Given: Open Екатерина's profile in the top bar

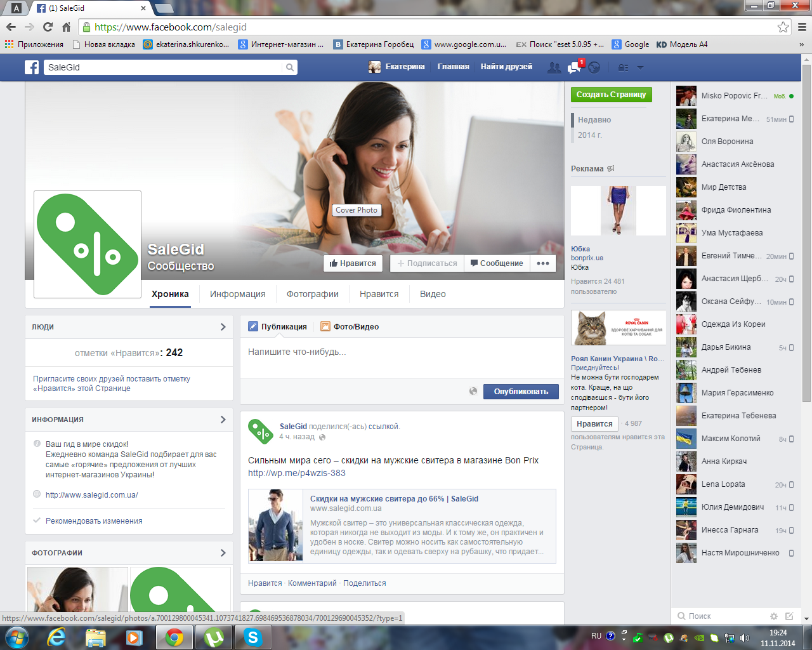Looking at the screenshot, I should pos(397,67).
